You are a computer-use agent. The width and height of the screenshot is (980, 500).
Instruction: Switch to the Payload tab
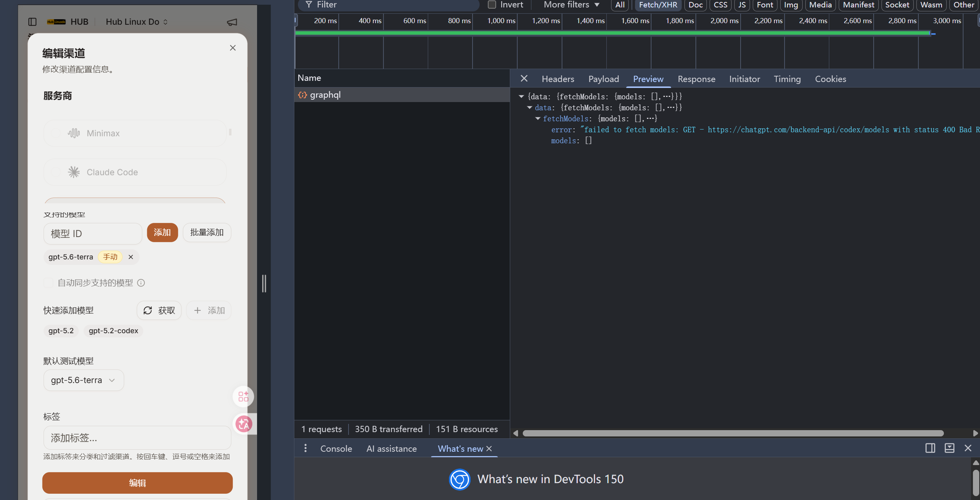[x=604, y=79]
